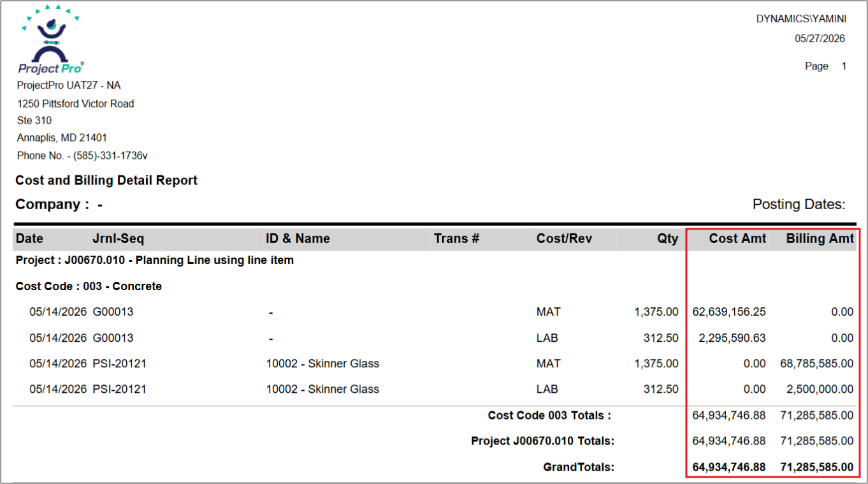868x484 pixels.
Task: Click the Billing Amt column header
Action: pos(820,238)
